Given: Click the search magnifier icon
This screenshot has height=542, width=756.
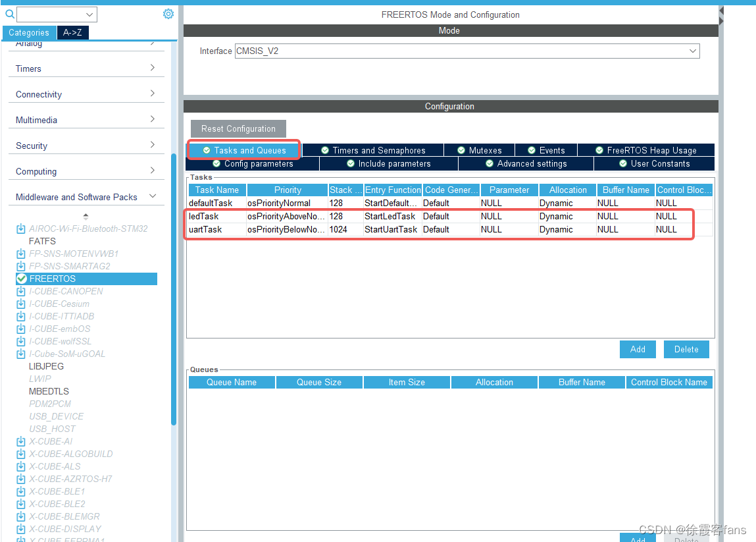Looking at the screenshot, I should pos(10,14).
